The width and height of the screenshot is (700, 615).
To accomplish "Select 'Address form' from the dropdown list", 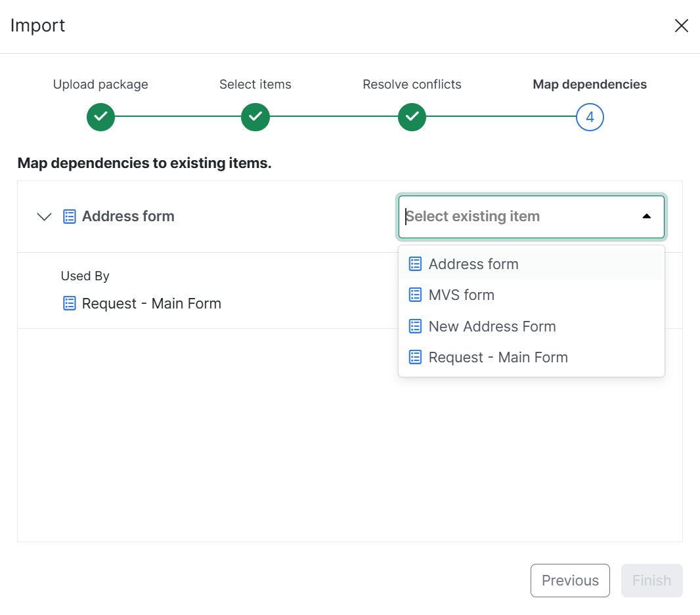I will (473, 264).
